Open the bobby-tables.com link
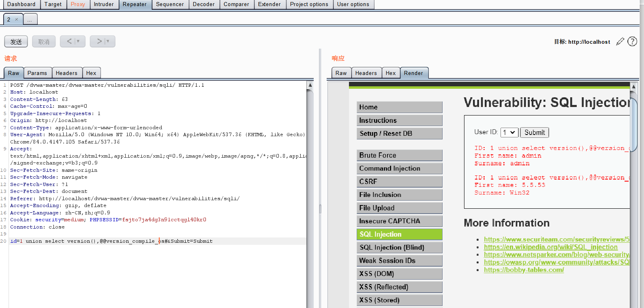This screenshot has width=644, height=308. click(x=524, y=270)
